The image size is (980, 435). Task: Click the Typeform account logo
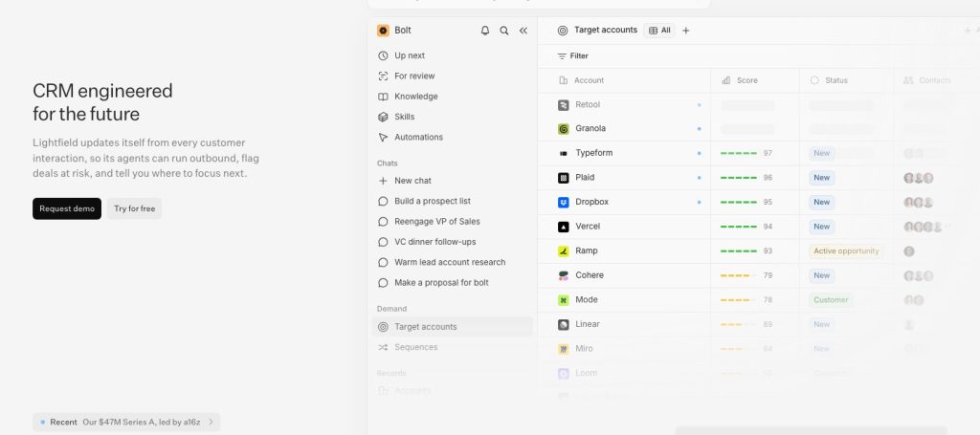(563, 154)
